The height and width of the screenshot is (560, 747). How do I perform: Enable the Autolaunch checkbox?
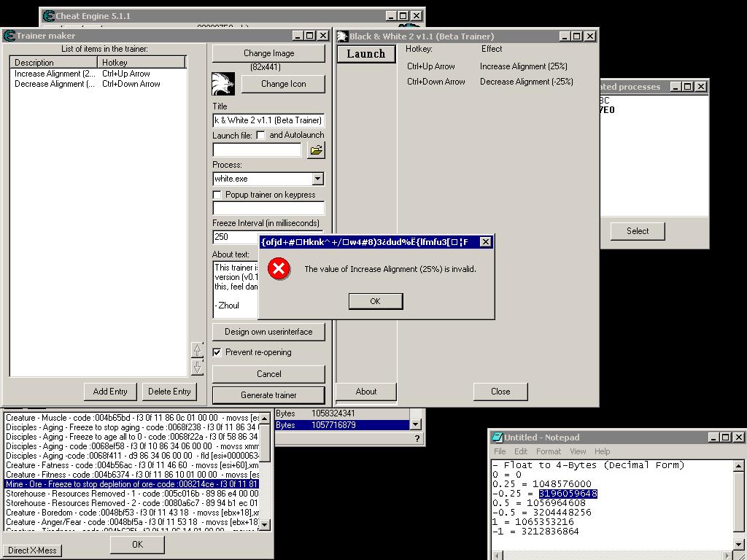(x=260, y=136)
